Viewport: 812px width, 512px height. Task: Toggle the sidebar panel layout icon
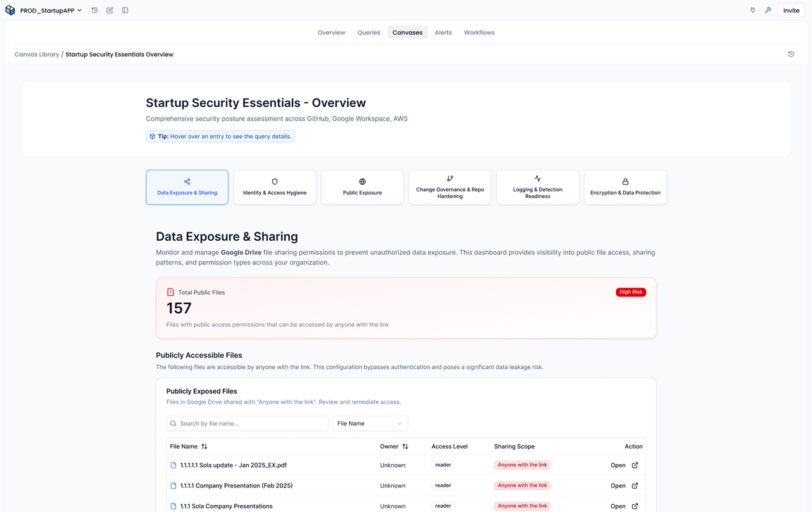(125, 10)
